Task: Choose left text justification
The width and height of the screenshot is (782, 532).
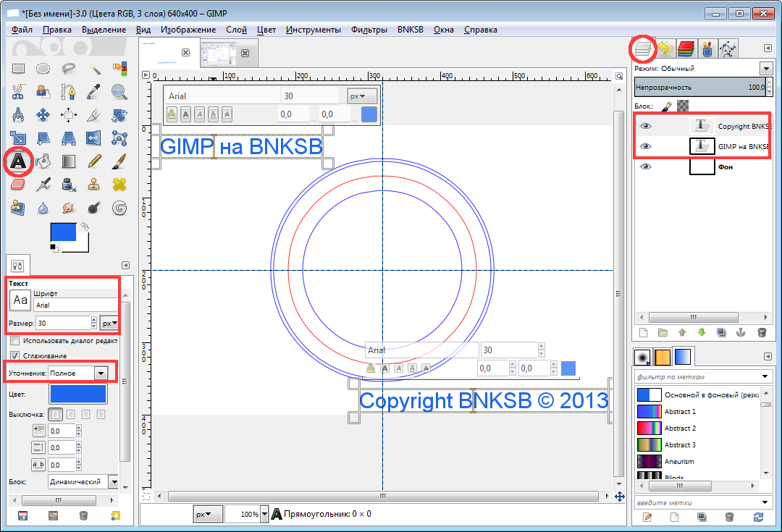Action: (x=55, y=414)
